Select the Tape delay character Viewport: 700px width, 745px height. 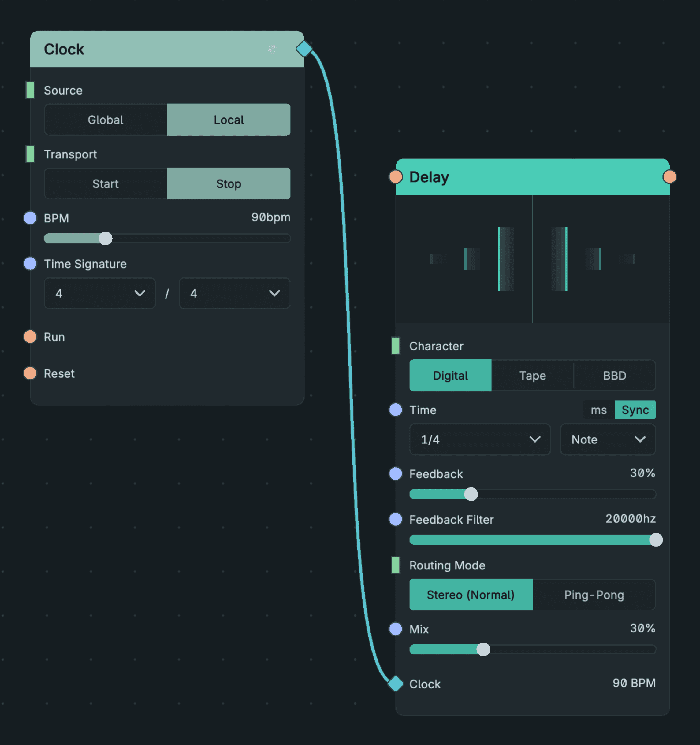pyautogui.click(x=532, y=376)
